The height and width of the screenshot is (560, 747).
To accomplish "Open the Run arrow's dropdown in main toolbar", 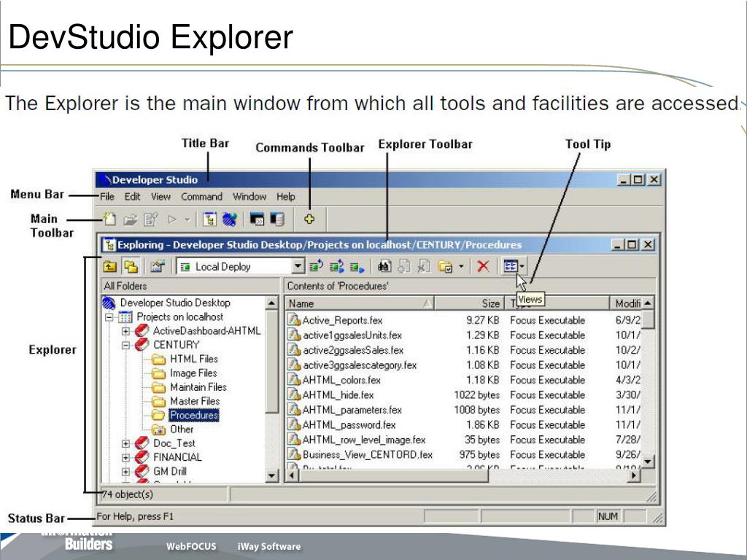I will [x=187, y=219].
